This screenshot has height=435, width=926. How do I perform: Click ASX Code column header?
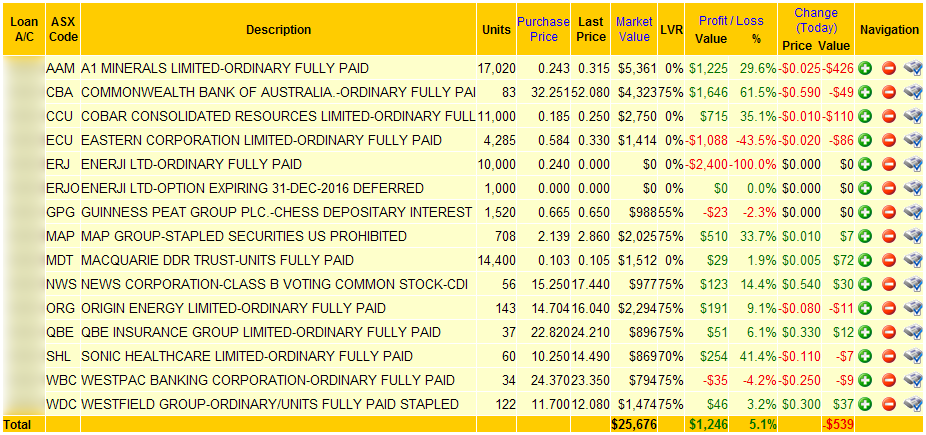click(64, 30)
